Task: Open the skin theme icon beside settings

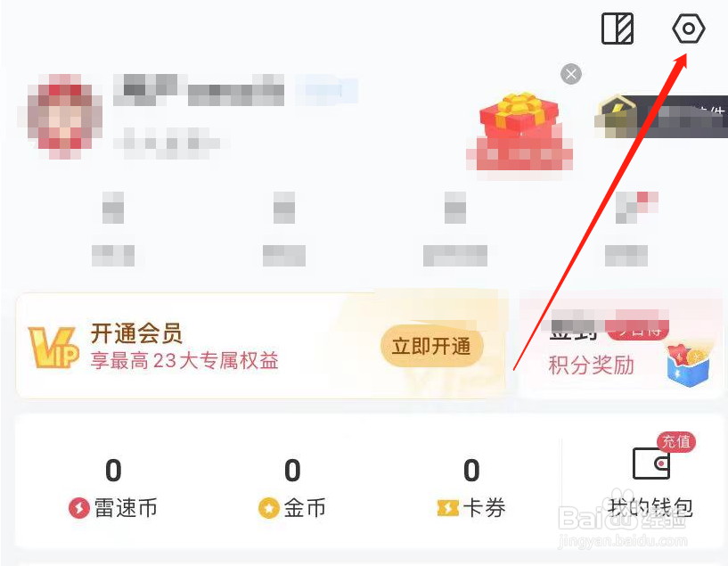Action: coord(618,29)
